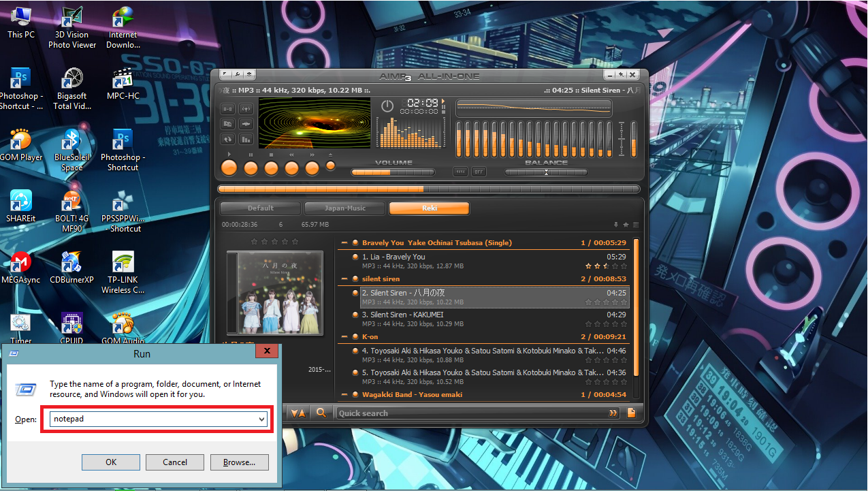The image size is (868, 493).
Task: Switch to the Default playlist tab
Action: [259, 208]
